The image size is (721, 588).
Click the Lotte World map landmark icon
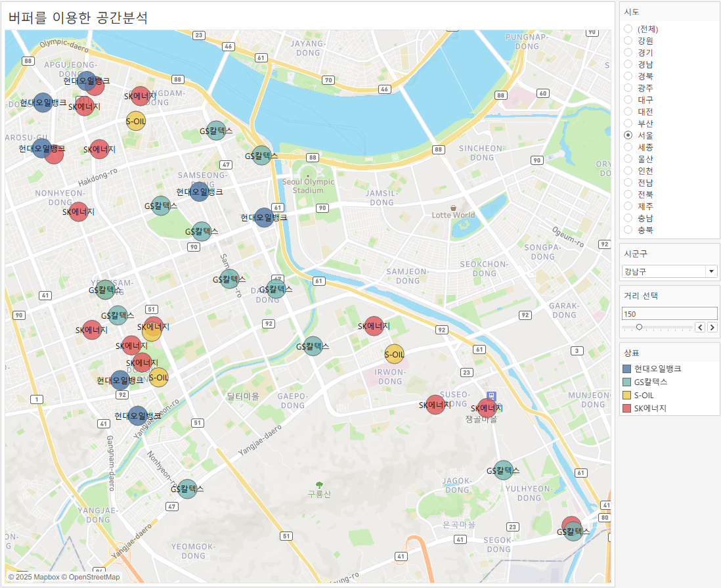tap(453, 208)
